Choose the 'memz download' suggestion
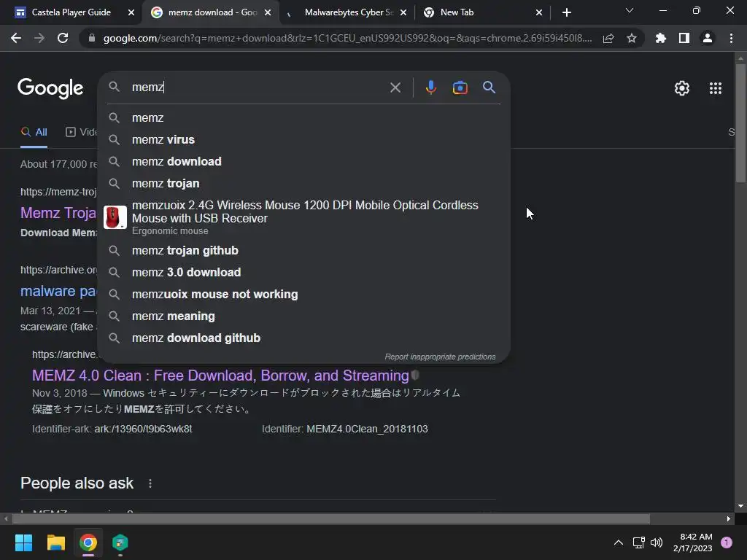This screenshot has width=747, height=560. click(x=304, y=161)
